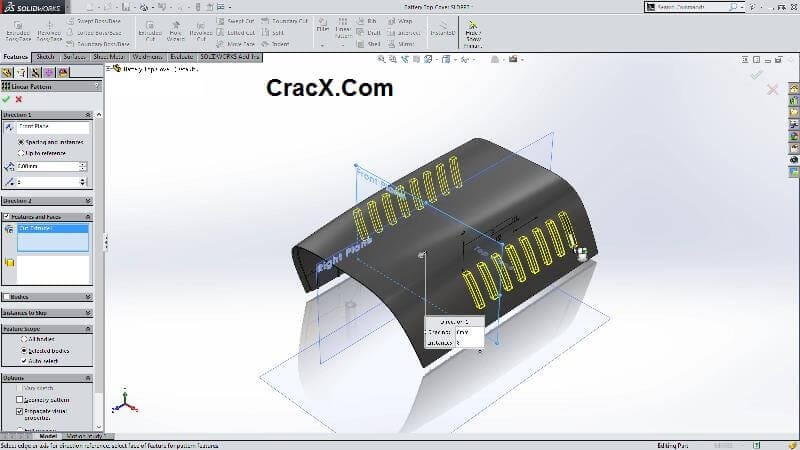Choose Selected bodies radio option
This screenshot has height=450, width=800.
coord(23,351)
